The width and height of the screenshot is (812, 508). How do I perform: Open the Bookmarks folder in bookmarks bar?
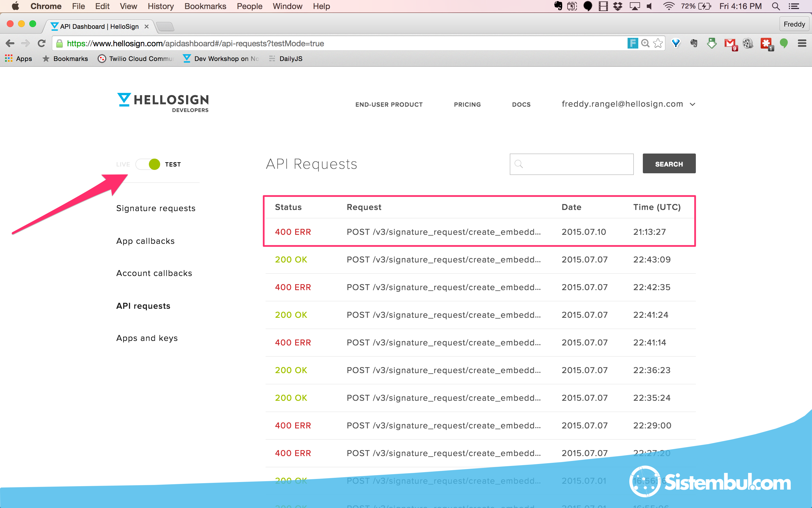coord(65,58)
